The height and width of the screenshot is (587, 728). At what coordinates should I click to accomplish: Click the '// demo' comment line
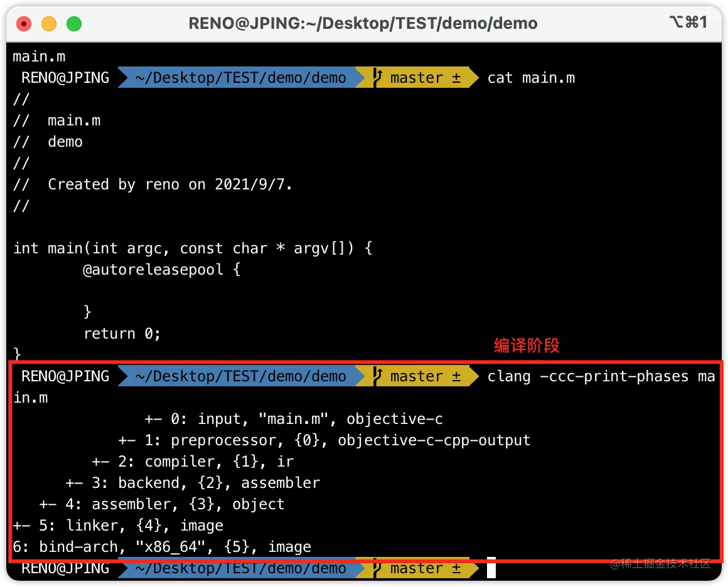click(48, 142)
